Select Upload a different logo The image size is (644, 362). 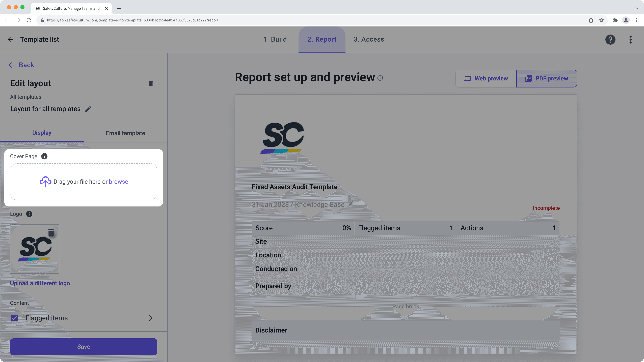[x=40, y=283]
